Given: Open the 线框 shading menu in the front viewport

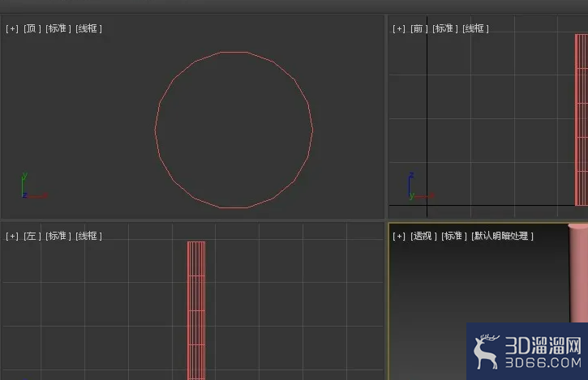Looking at the screenshot, I should coord(475,28).
